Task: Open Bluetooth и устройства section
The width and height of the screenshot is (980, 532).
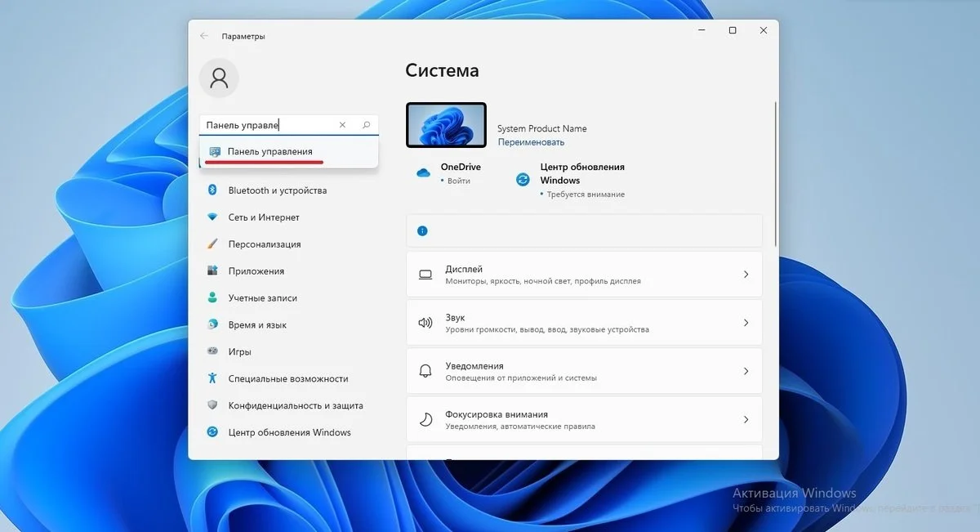Action: pyautogui.click(x=278, y=190)
